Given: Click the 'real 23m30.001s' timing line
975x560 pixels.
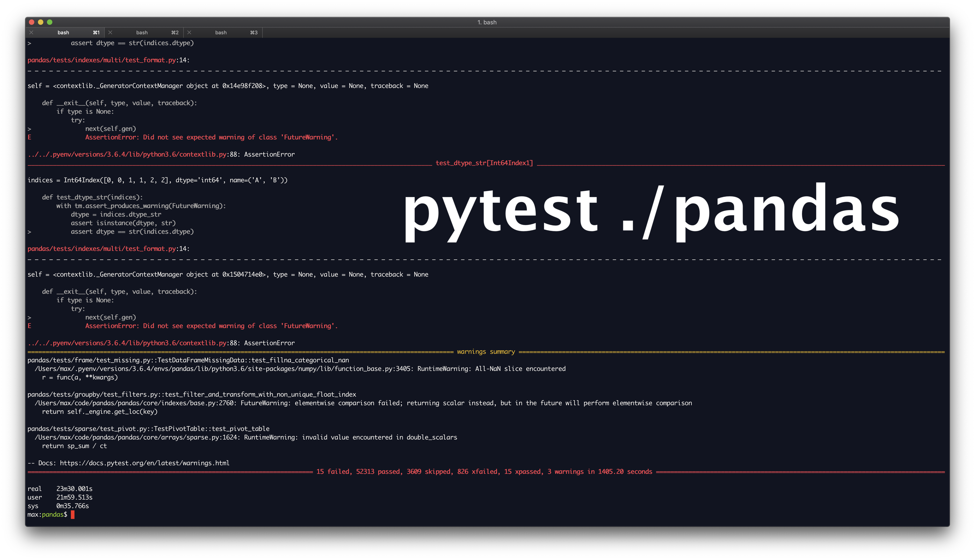Looking at the screenshot, I should [x=60, y=489].
